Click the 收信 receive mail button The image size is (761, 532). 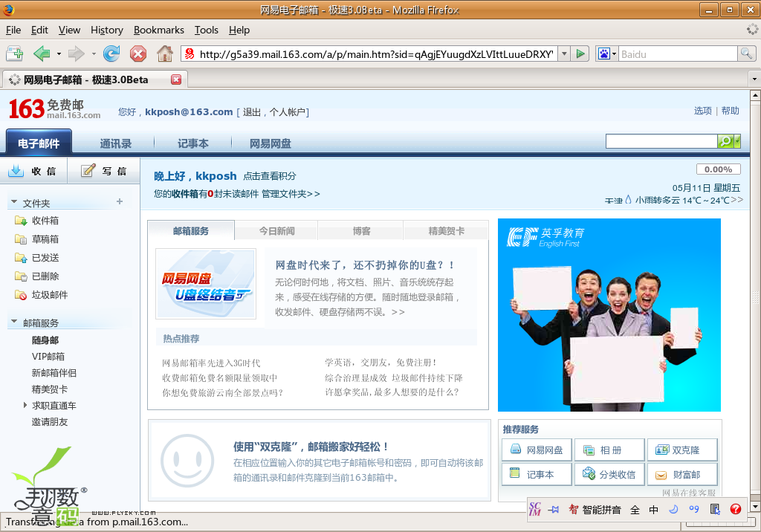[33, 171]
